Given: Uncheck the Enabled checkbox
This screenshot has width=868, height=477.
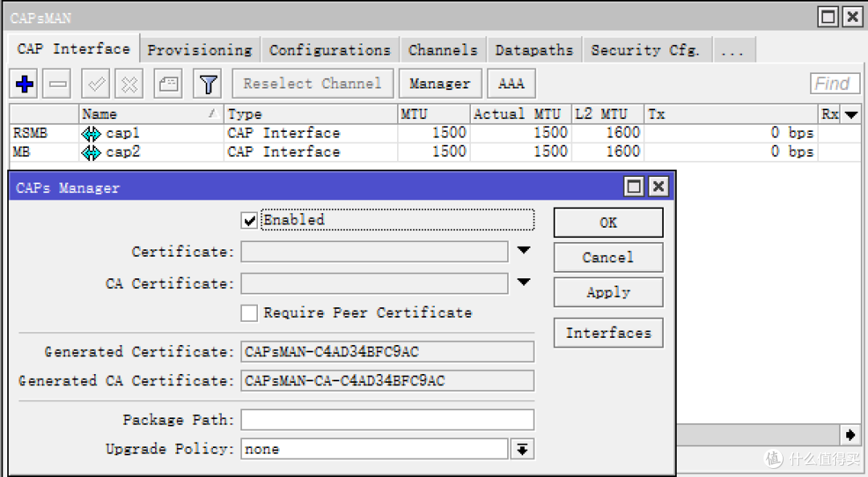Looking at the screenshot, I should (x=249, y=220).
